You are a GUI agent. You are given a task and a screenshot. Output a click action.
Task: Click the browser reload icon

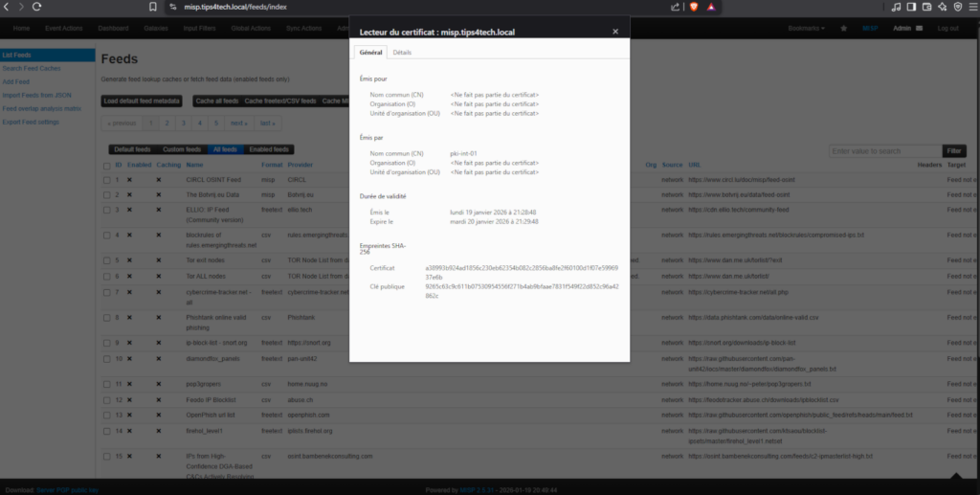click(36, 7)
